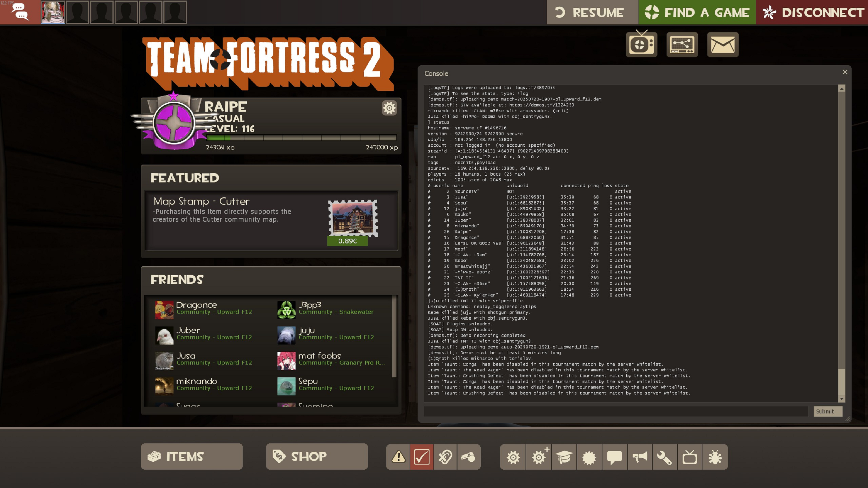Viewport: 868px width, 488px height.
Task: Open the replay TV icon in bottom bar
Action: point(690,457)
